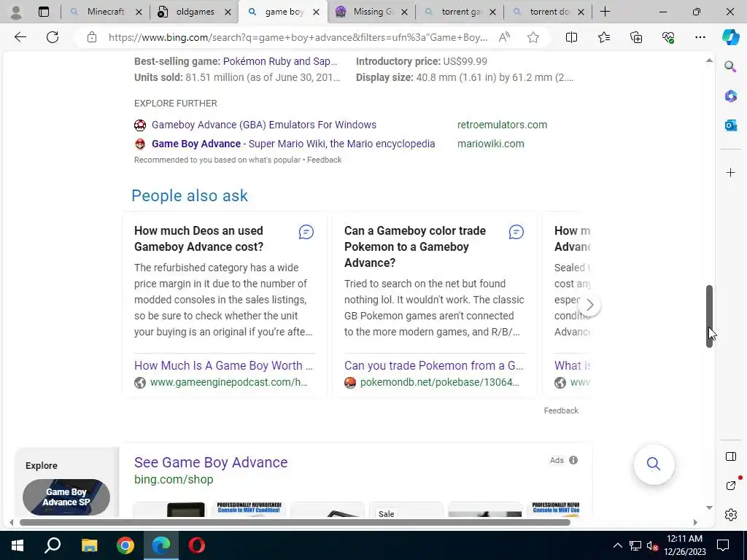This screenshot has height=560, width=747.
Task: Show hidden system tray icons chevron
Action: point(617,545)
